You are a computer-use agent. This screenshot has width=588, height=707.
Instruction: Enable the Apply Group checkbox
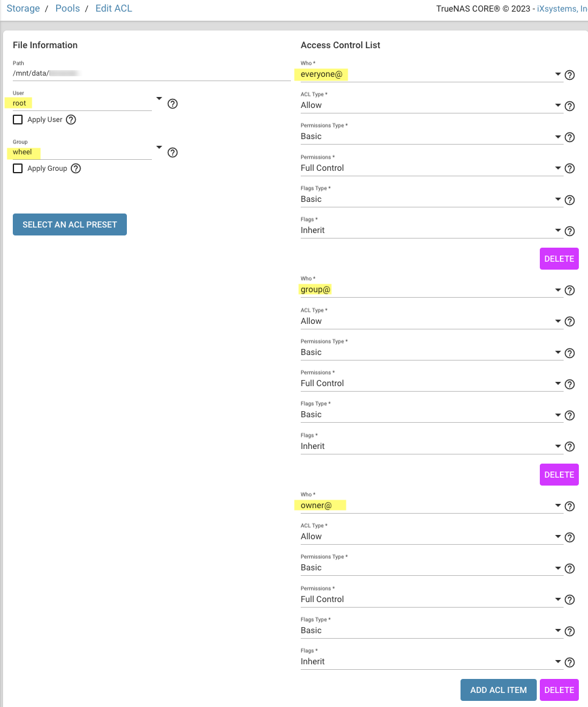(18, 168)
